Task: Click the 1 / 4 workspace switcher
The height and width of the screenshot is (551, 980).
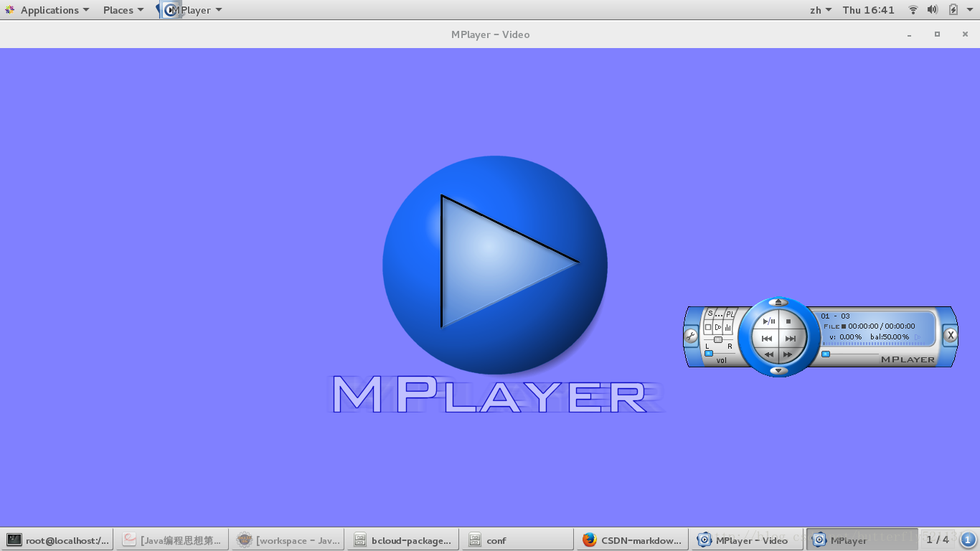Action: [938, 540]
